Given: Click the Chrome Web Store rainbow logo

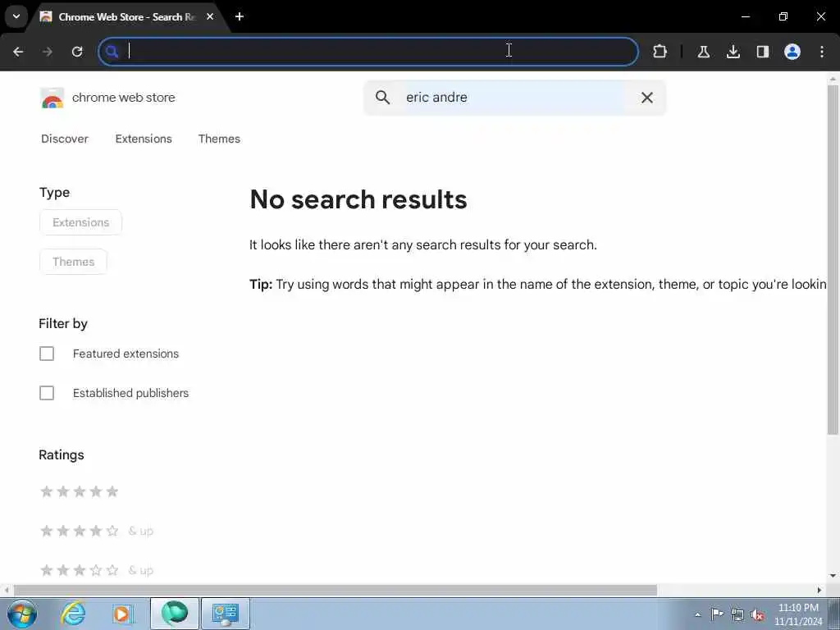Looking at the screenshot, I should pyautogui.click(x=52, y=98).
